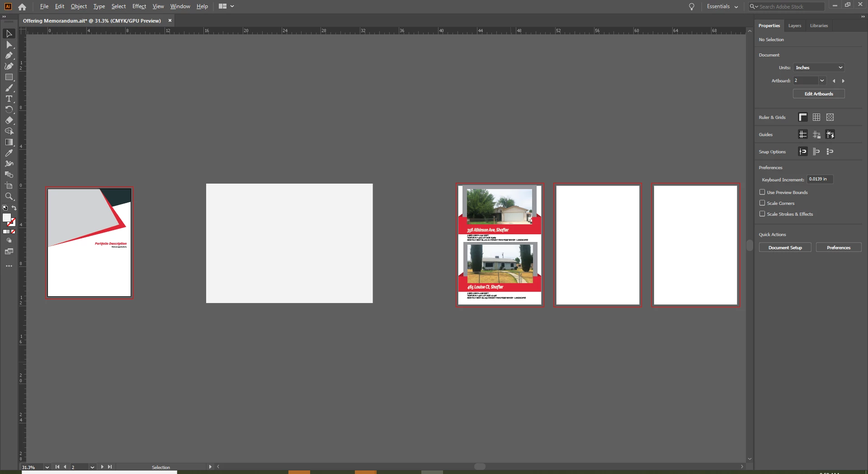
Task: Switch to the Layers tab
Action: 794,26
